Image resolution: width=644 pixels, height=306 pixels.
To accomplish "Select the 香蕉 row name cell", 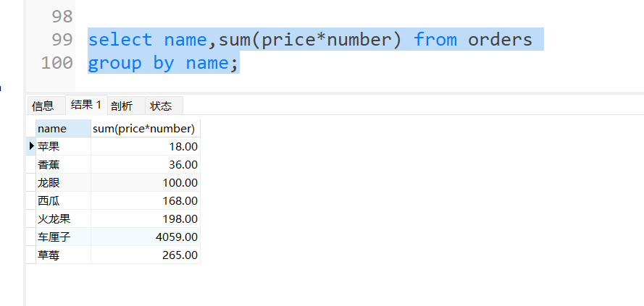I will coord(63,164).
